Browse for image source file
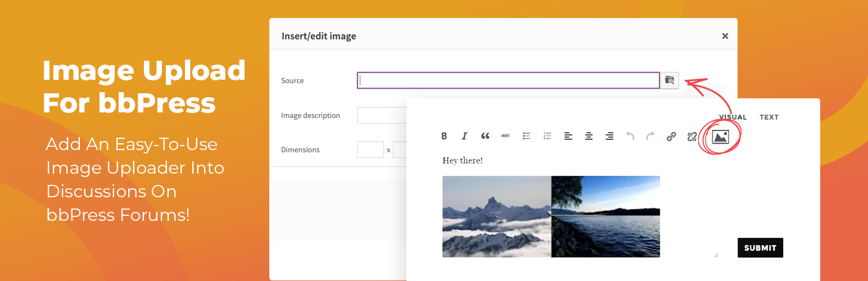Image resolution: width=868 pixels, height=281 pixels. click(x=670, y=80)
